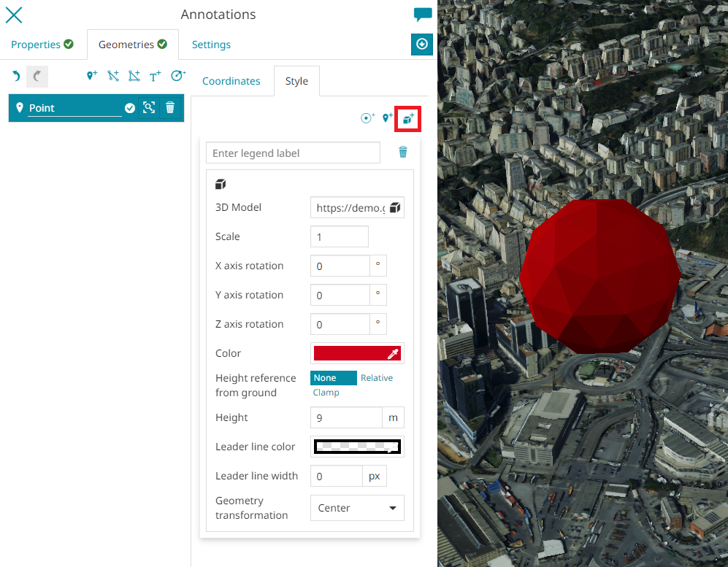Open the Height unit selector m
The image size is (728, 567).
click(393, 417)
